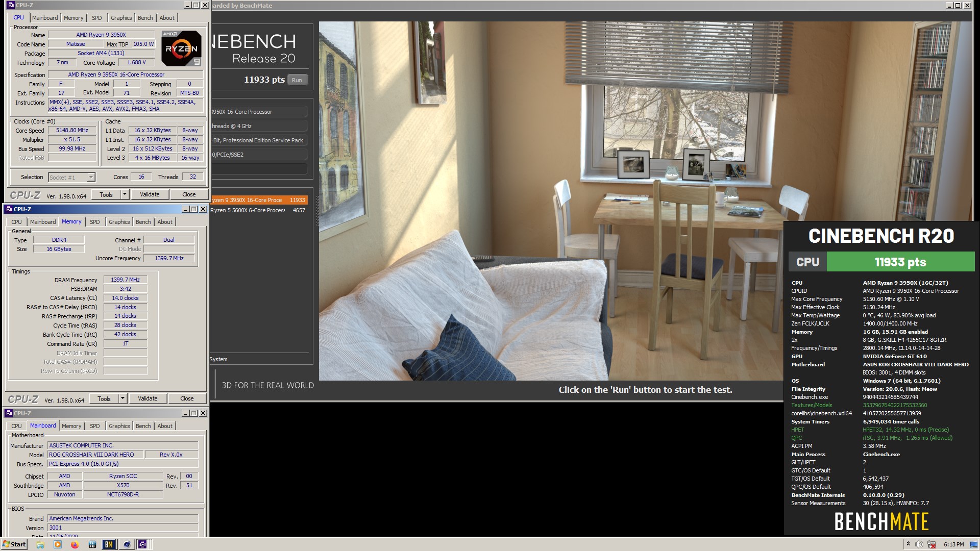Click the BENCHMATE logo in the overlay

tap(881, 521)
